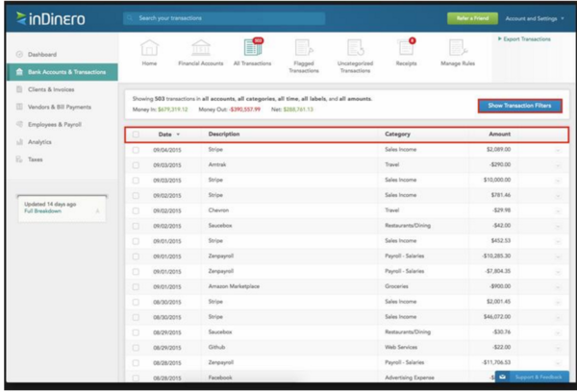577x392 pixels.
Task: Open the Account and Settings dropdown
Action: [x=535, y=18]
